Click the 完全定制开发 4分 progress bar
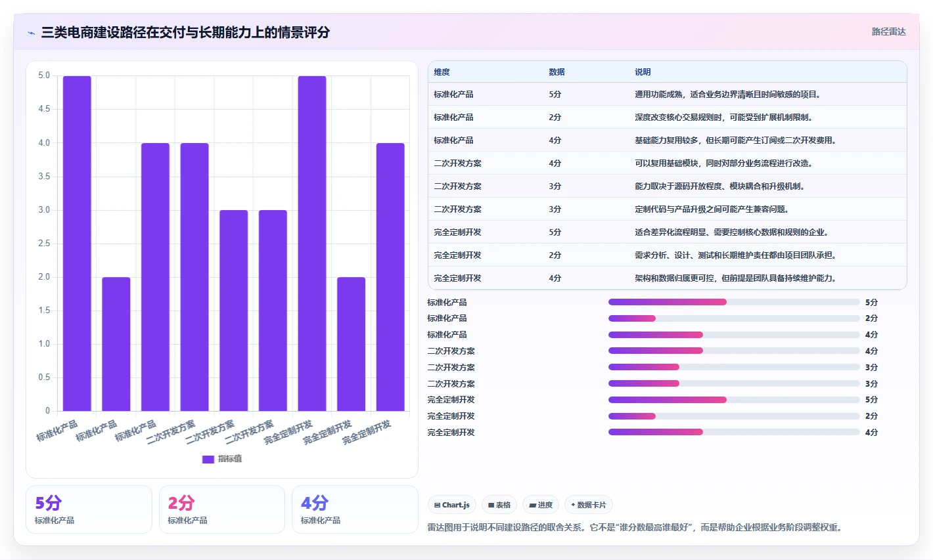The width and height of the screenshot is (933, 560). pos(734,432)
